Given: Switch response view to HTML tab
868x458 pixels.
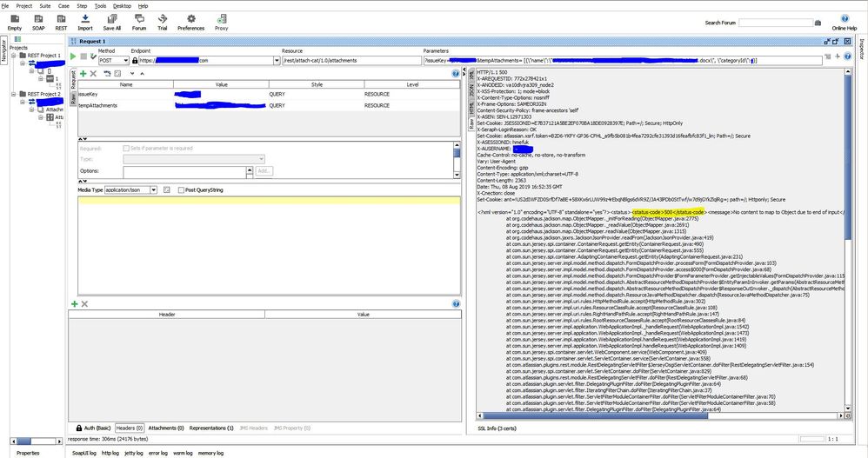Looking at the screenshot, I should pos(471,109).
